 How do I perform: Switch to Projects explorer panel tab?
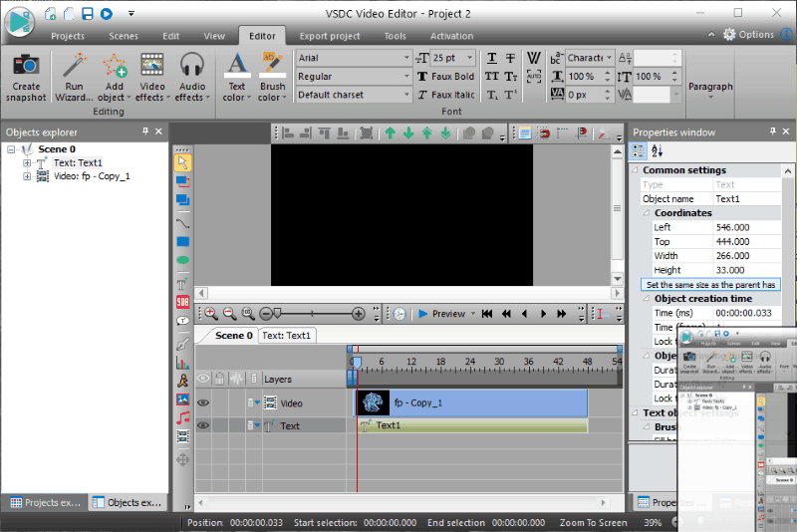(45, 502)
